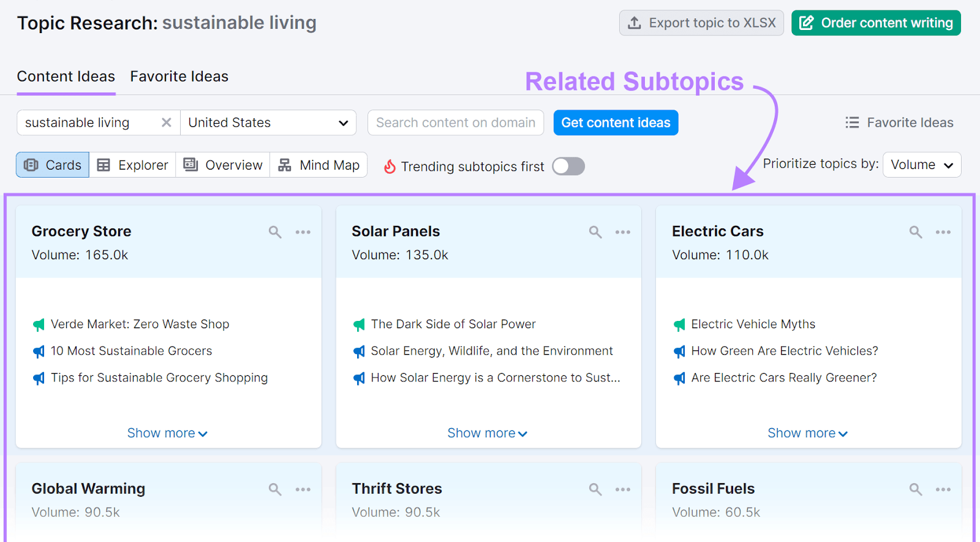Image resolution: width=980 pixels, height=542 pixels.
Task: Click search icon on Global Warming card
Action: [x=275, y=489]
